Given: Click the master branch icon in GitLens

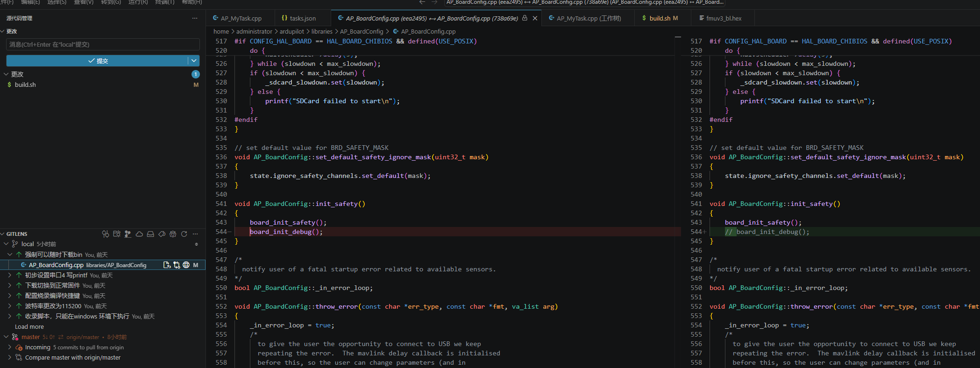Looking at the screenshot, I should coord(15,337).
